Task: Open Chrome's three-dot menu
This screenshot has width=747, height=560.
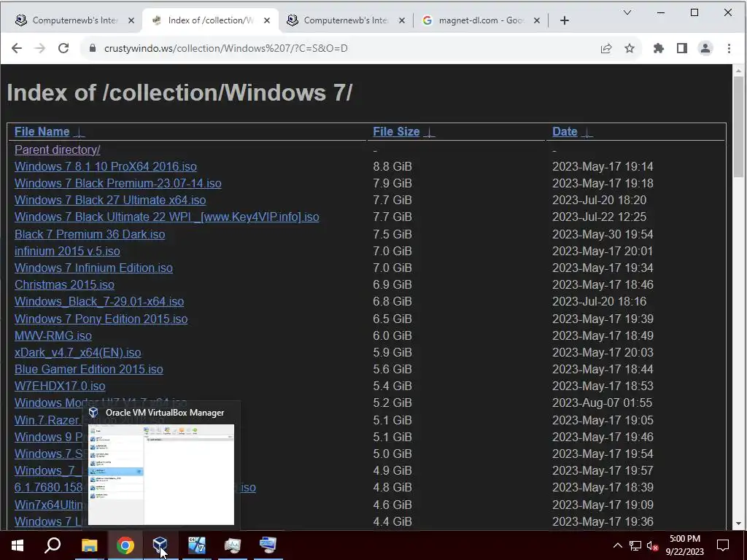Action: 729,48
